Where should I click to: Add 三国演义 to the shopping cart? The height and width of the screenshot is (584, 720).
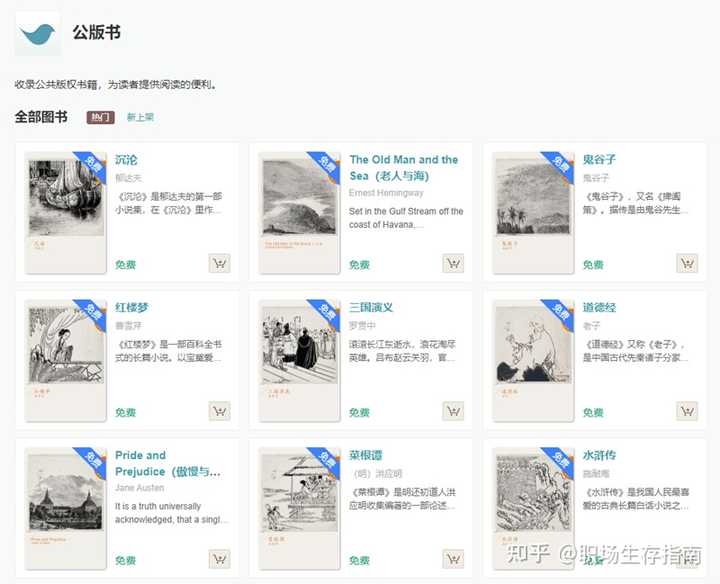pos(453,411)
